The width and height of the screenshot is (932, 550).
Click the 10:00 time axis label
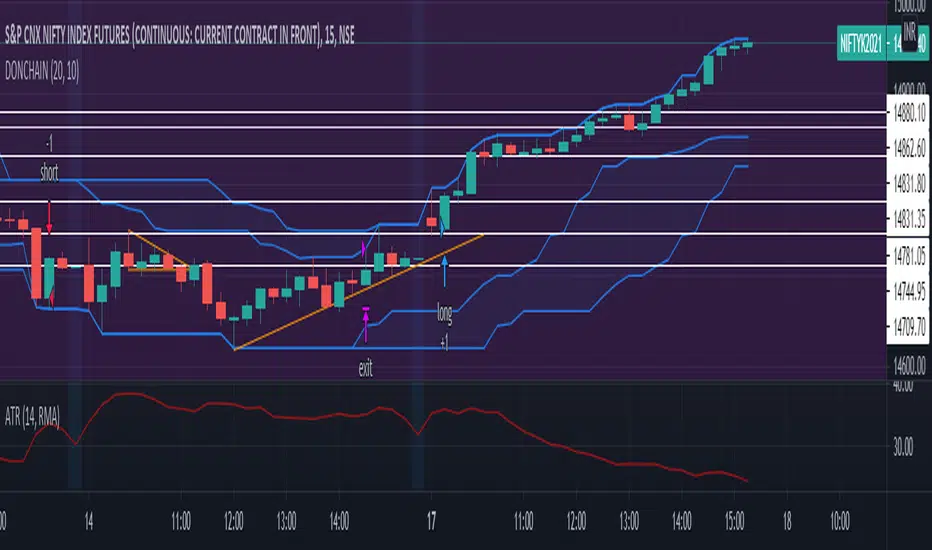point(840,521)
